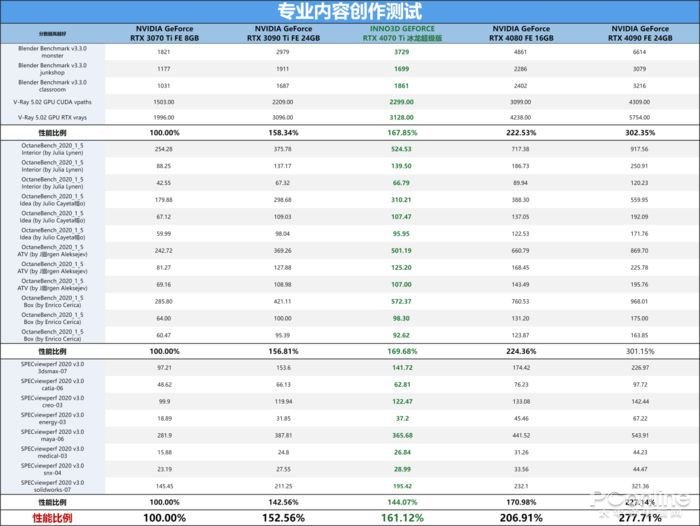Select the cell value 968.01
Screen dimensions: 700x526
click(x=639, y=302)
